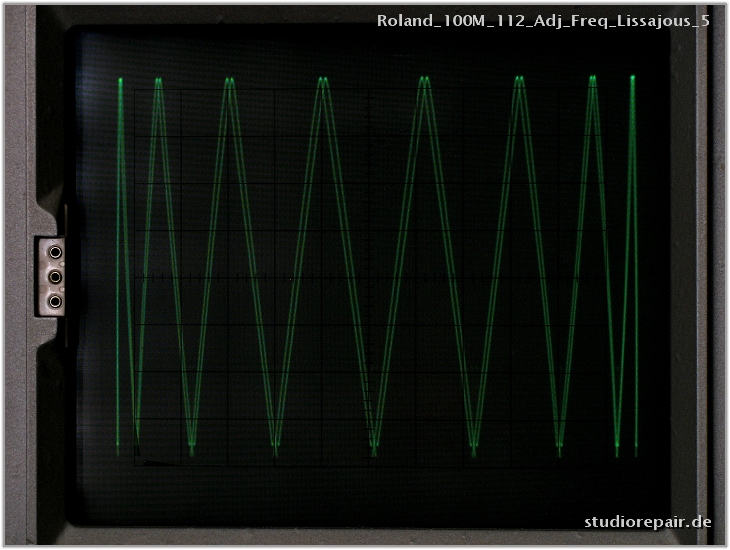The height and width of the screenshot is (550, 730).
Task: Open the studiorepair.de watermark link
Action: 648,521
